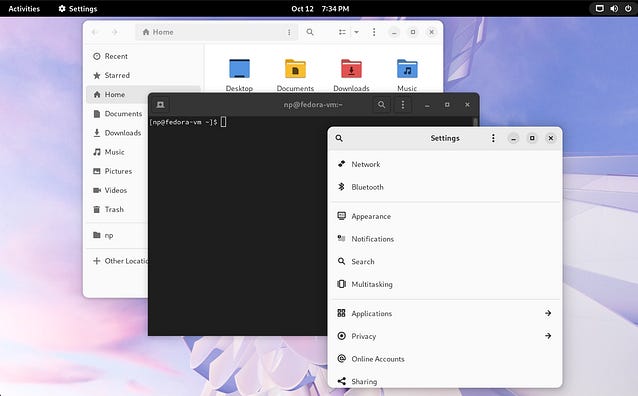Select Starred in Files sidebar

tap(143, 75)
